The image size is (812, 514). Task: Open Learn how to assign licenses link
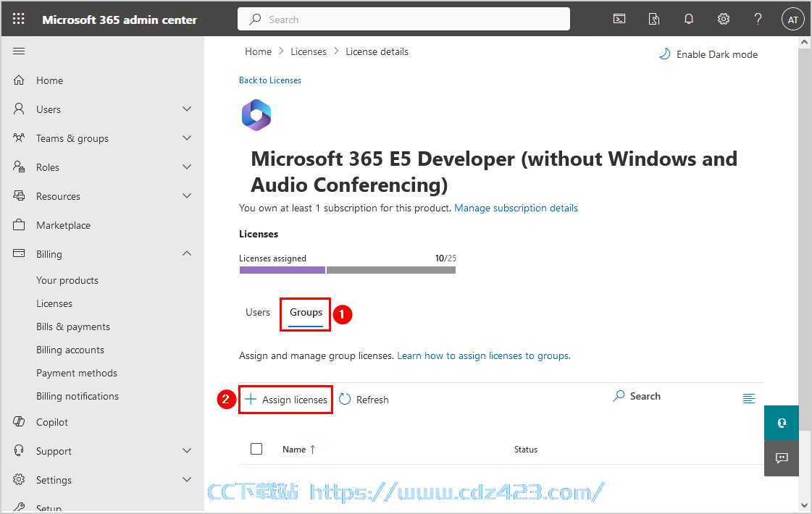pyautogui.click(x=484, y=355)
